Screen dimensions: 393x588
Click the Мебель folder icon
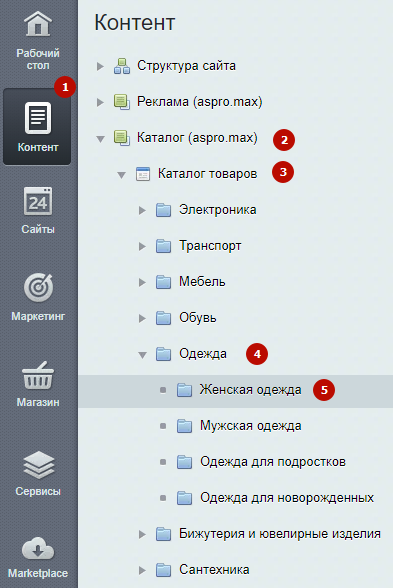click(164, 282)
